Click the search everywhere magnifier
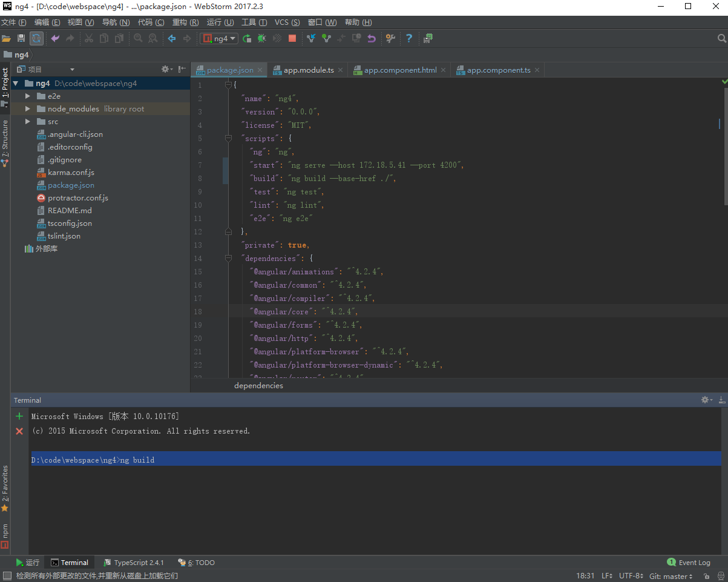 point(721,38)
